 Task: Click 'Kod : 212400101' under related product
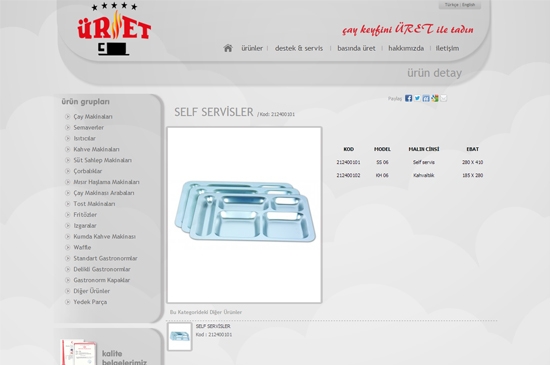pos(214,335)
